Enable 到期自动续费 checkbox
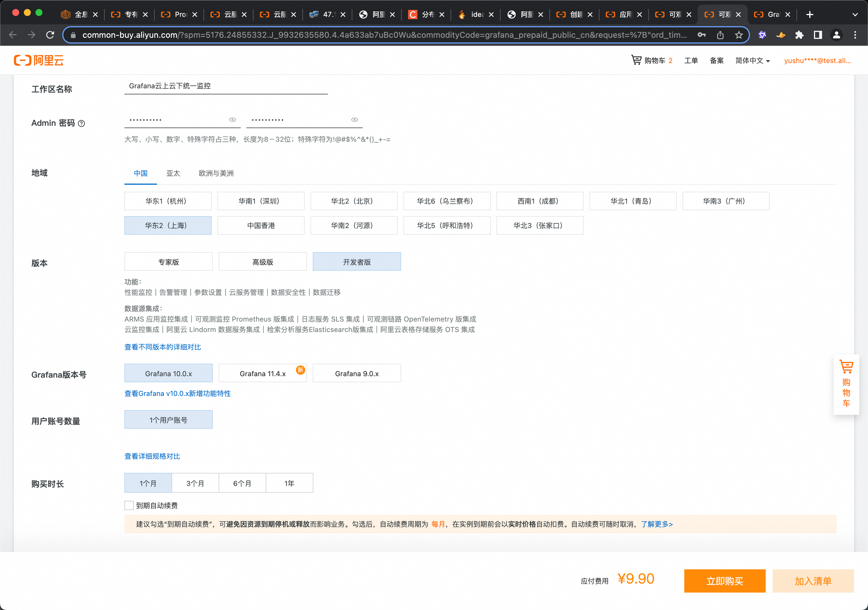The width and height of the screenshot is (868, 610). (129, 505)
